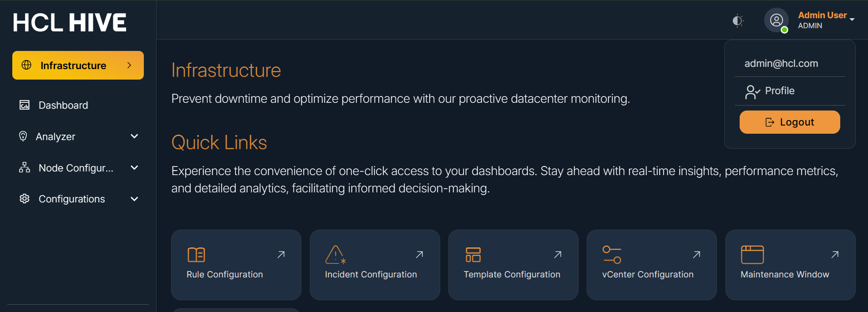This screenshot has width=868, height=312.
Task: Click the admin@hcl.com email entry
Action: click(781, 64)
